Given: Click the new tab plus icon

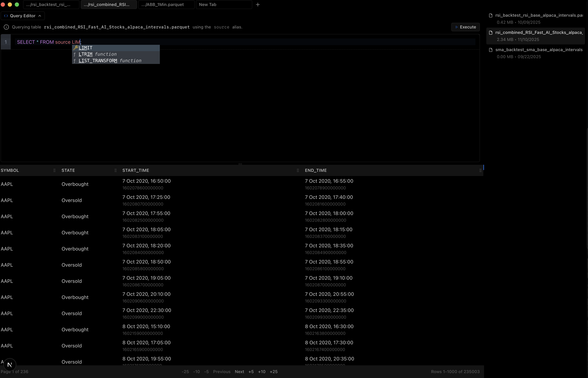Looking at the screenshot, I should point(258,5).
